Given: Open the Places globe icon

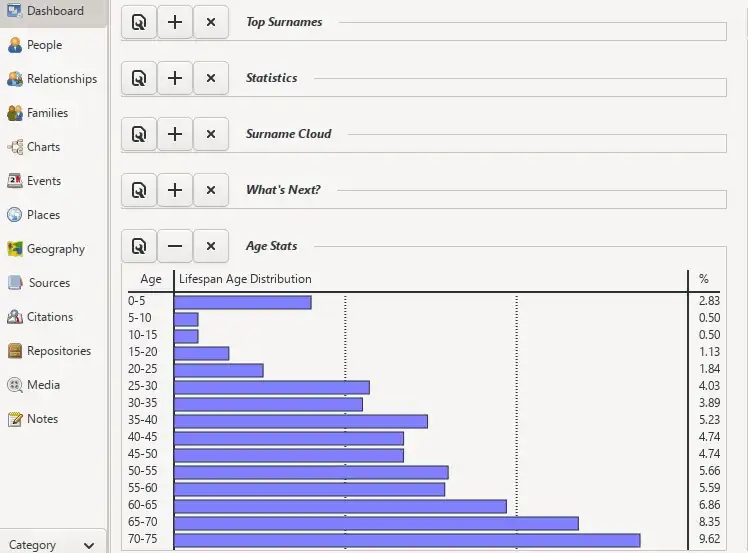Looking at the screenshot, I should [x=15, y=215].
